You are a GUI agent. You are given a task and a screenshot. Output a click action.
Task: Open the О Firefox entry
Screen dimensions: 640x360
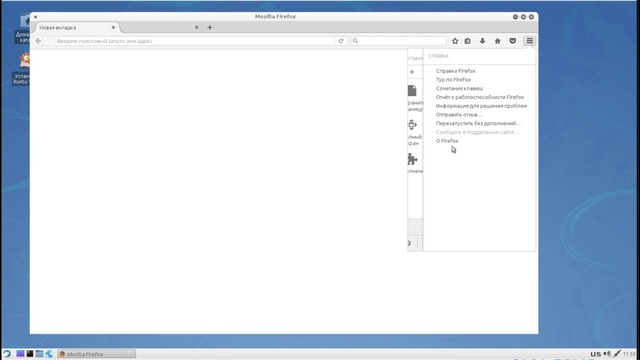(x=447, y=141)
